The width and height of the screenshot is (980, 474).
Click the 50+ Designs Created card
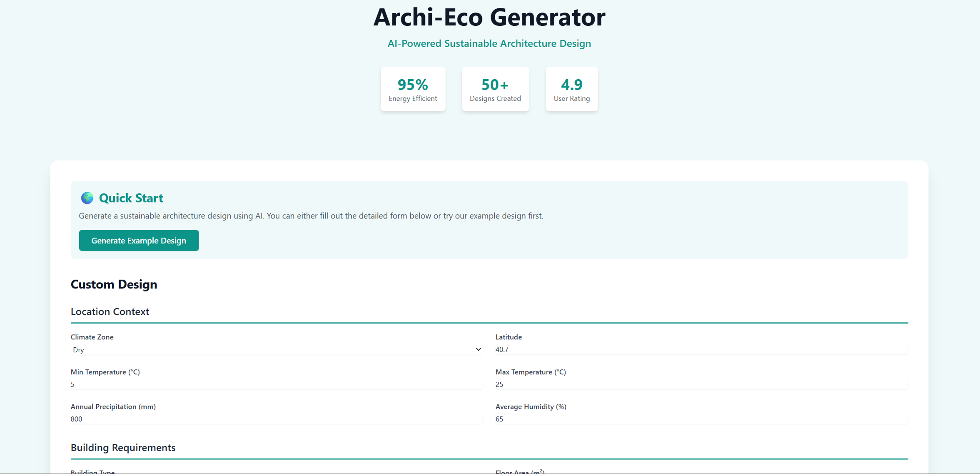[495, 89]
